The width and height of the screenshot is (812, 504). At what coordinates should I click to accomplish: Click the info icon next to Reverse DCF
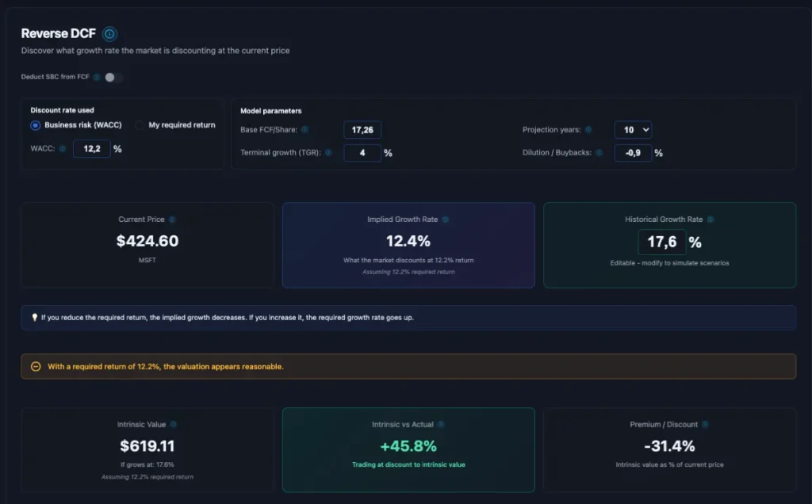[109, 34]
